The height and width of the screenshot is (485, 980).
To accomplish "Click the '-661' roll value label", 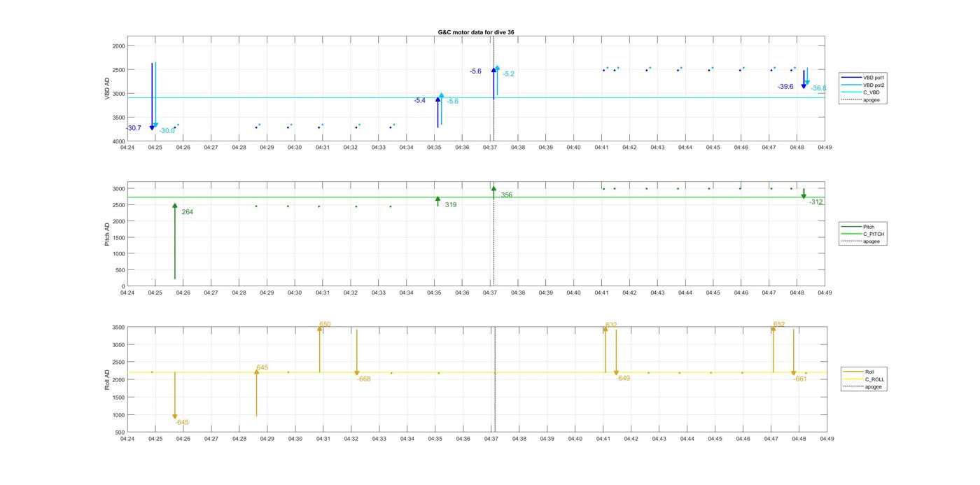I will [x=800, y=379].
